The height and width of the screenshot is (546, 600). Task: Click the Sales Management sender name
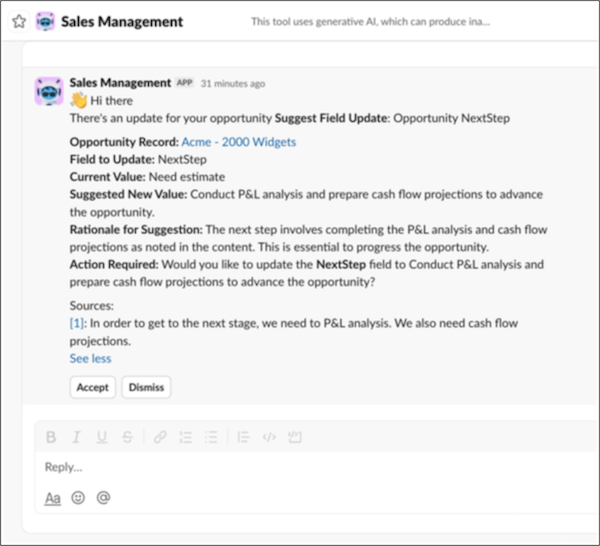coord(120,83)
